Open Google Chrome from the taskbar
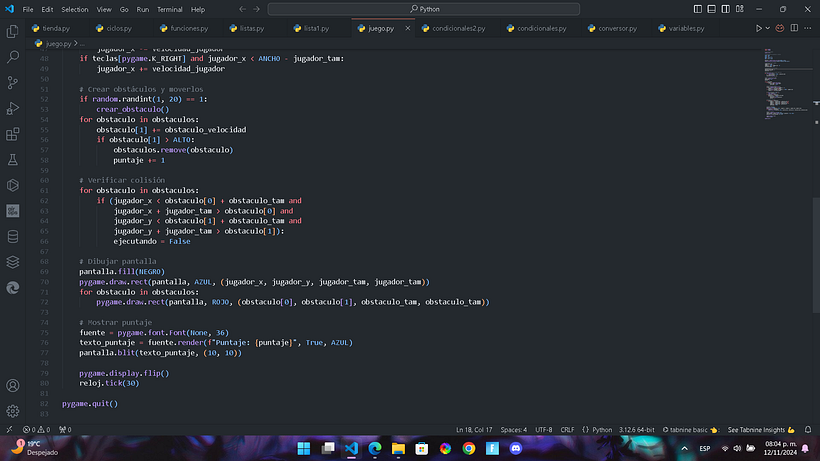Image resolution: width=820 pixels, height=461 pixels. [x=469, y=448]
